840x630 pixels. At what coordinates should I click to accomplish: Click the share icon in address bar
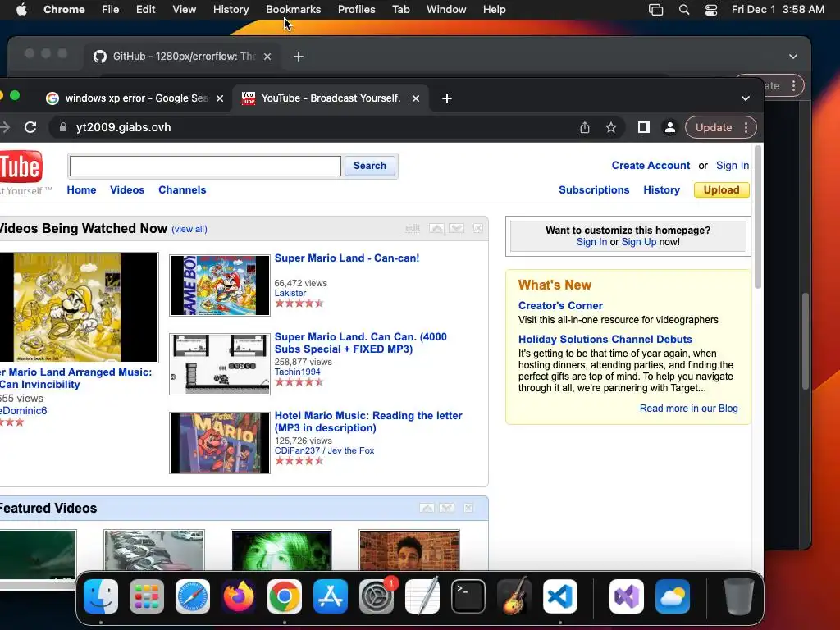click(x=584, y=127)
